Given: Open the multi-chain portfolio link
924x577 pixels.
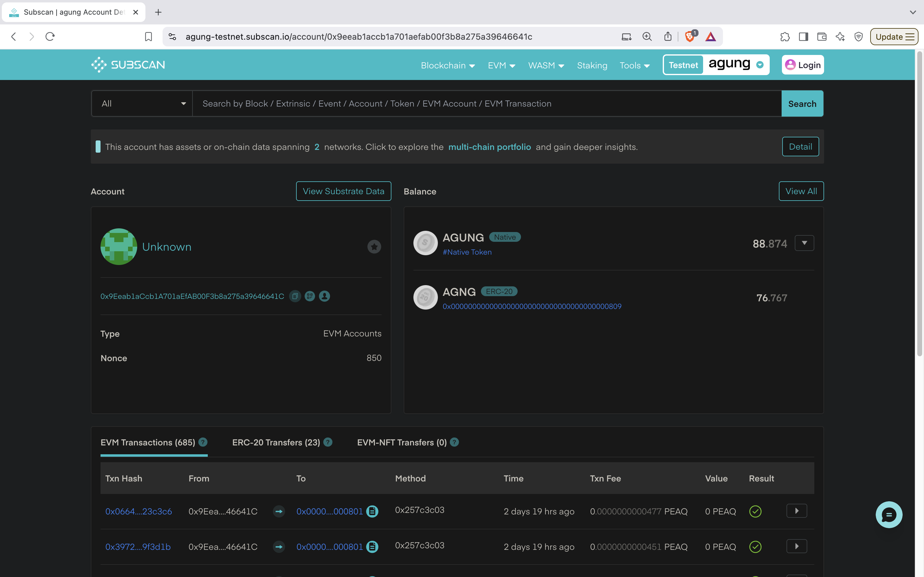Looking at the screenshot, I should click(489, 147).
